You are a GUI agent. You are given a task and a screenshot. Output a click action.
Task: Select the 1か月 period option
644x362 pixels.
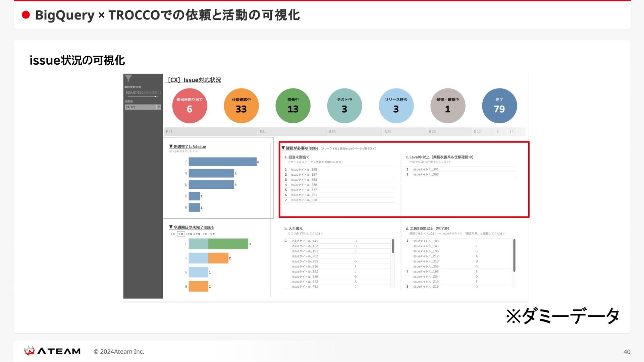(x=189, y=234)
